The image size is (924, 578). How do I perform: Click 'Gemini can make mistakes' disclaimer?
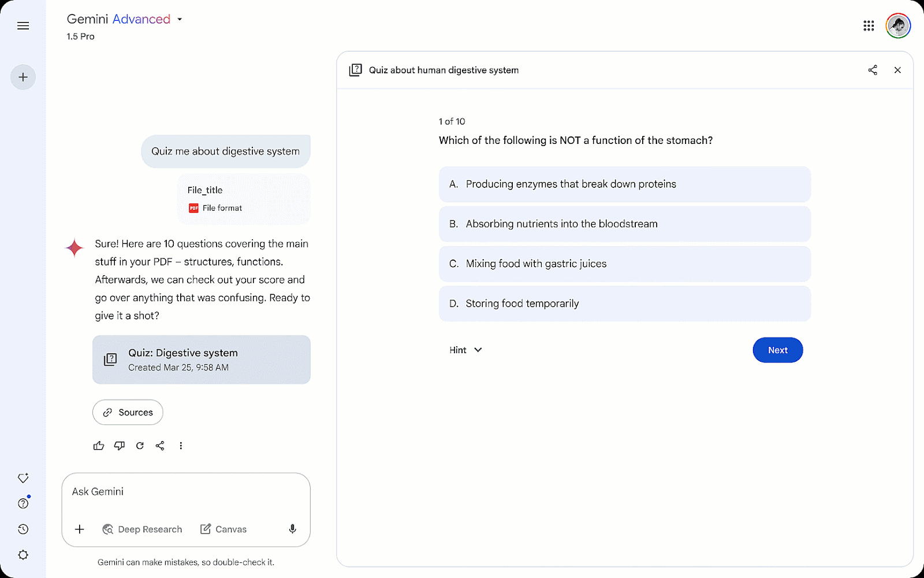click(x=186, y=562)
